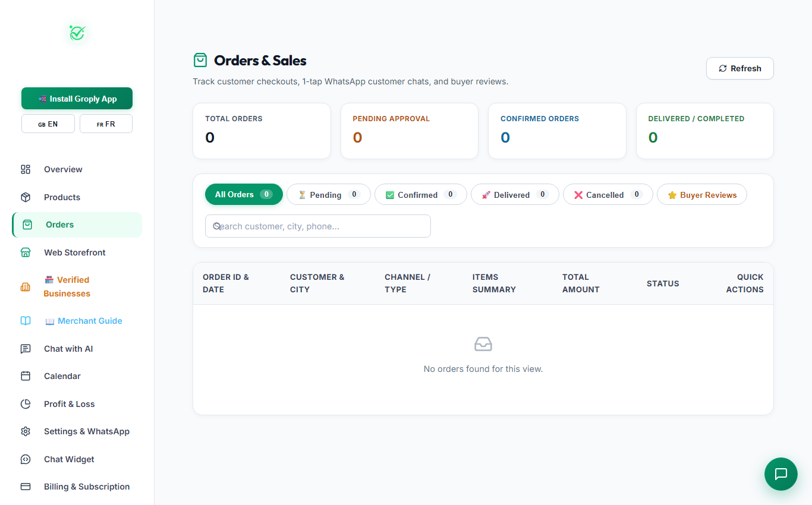Image resolution: width=812 pixels, height=505 pixels.
Task: Select the Billing & Subscription card icon
Action: [x=26, y=487]
